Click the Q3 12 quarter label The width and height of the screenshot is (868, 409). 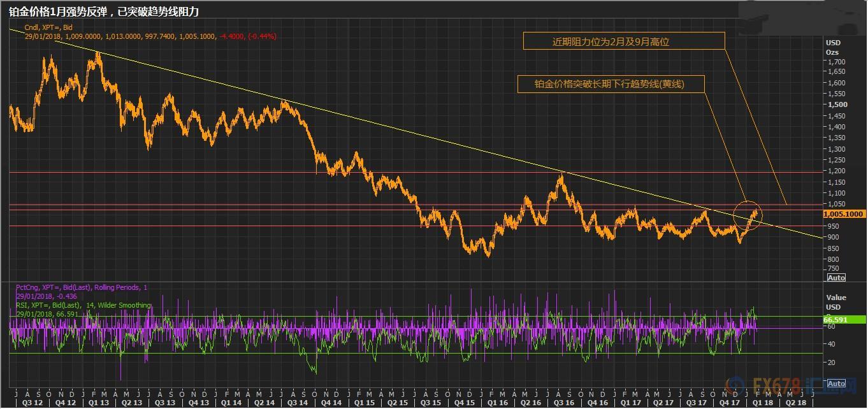33,403
